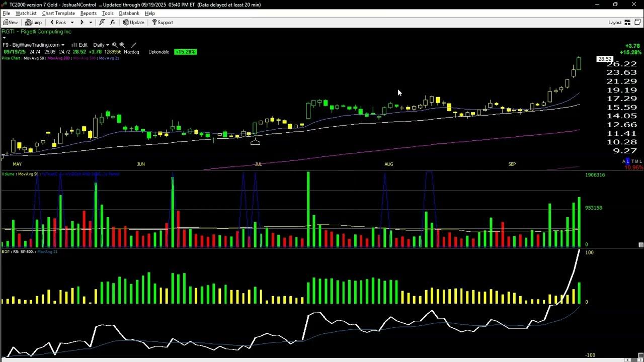The width and height of the screenshot is (644, 362).
Task: Select the lightning bolt EasyScan icon
Action: [102, 22]
